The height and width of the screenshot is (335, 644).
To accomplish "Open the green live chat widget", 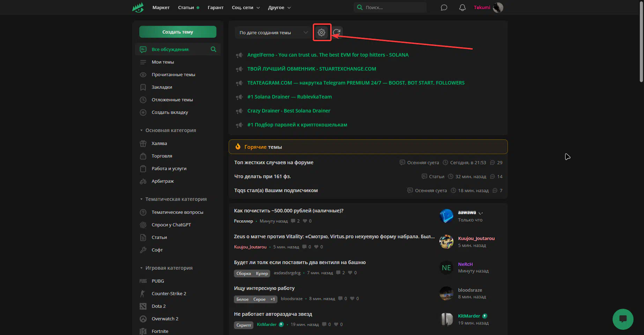I will coord(623,319).
